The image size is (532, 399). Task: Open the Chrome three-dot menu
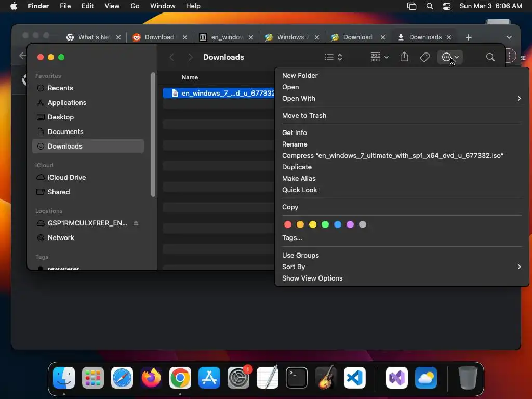coord(509,56)
